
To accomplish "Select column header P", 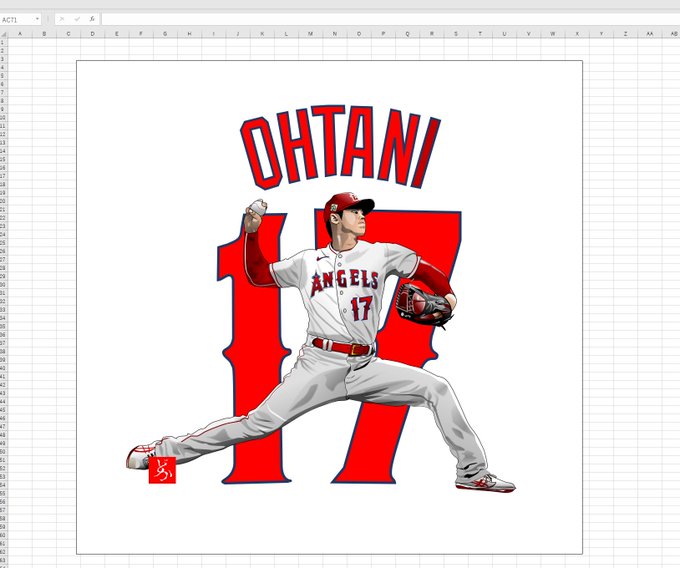I will (383, 34).
